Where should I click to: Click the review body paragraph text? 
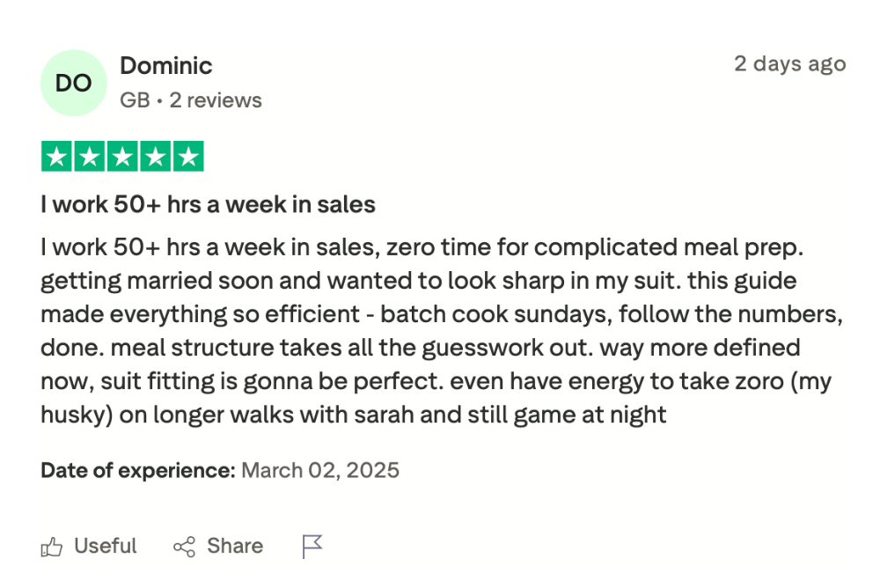[422, 330]
